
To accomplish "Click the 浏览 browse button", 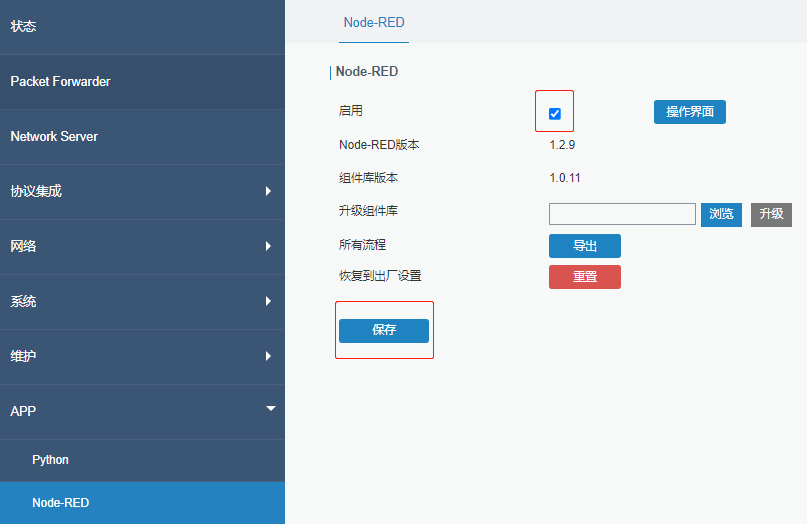I will tap(721, 214).
